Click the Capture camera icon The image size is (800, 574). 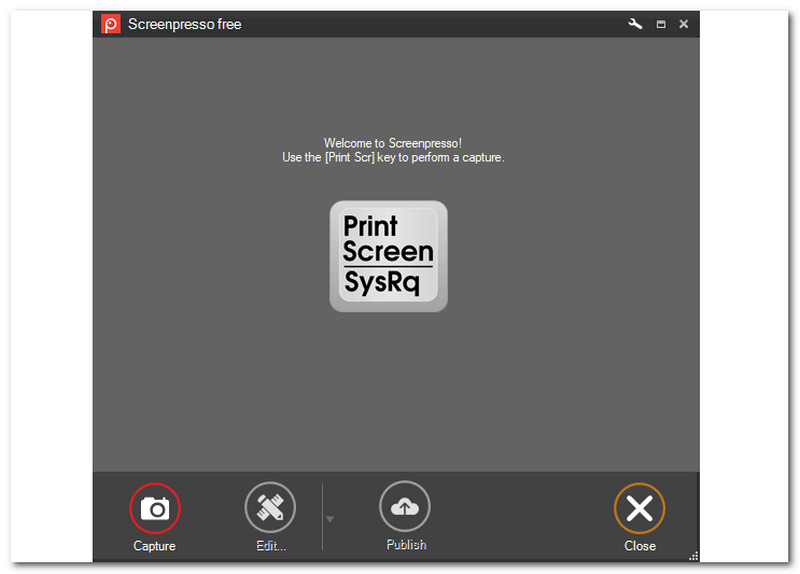tap(155, 508)
